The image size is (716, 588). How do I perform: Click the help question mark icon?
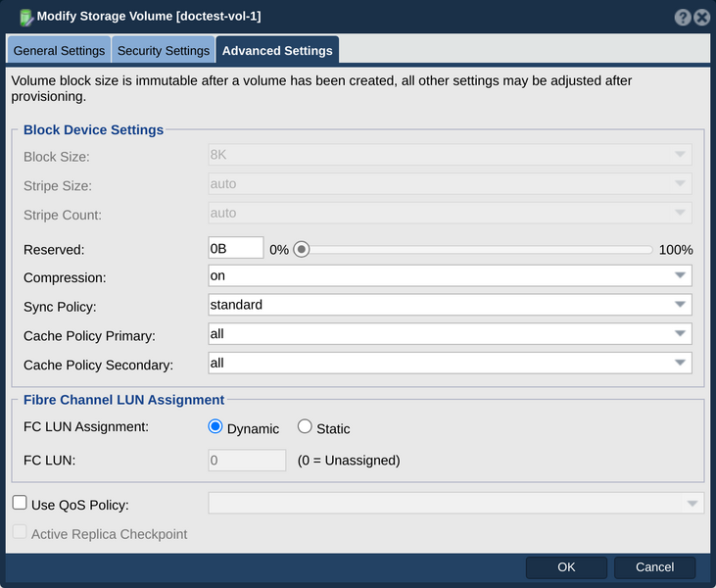pos(683,18)
